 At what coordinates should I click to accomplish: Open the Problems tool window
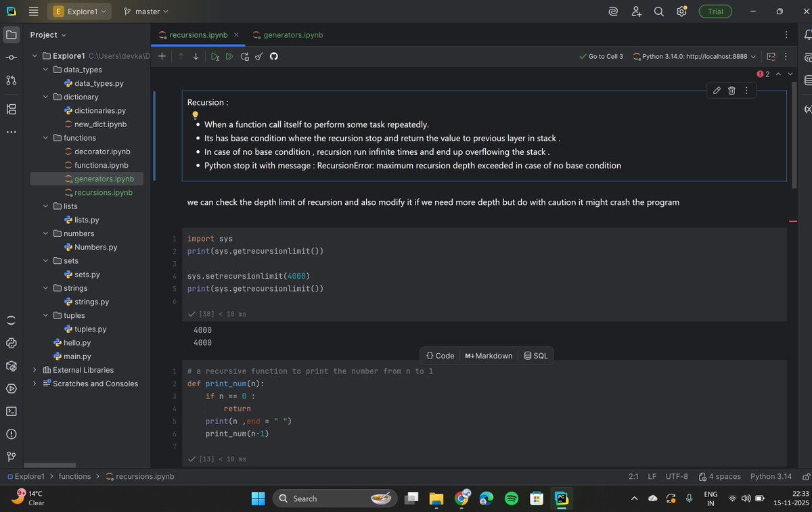tap(12, 434)
